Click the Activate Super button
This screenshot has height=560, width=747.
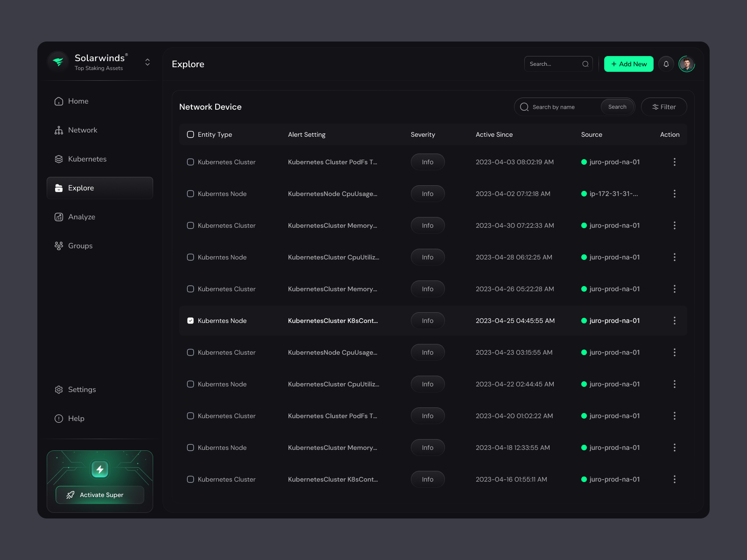pyautogui.click(x=100, y=495)
